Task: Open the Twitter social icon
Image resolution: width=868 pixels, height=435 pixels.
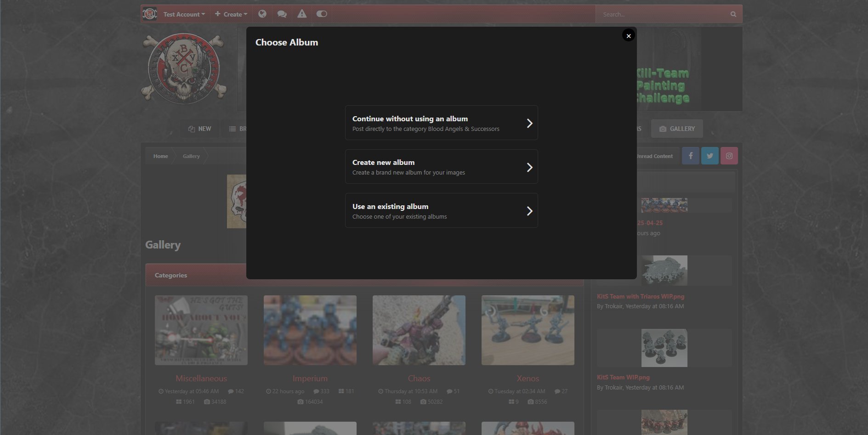Action: pos(710,156)
